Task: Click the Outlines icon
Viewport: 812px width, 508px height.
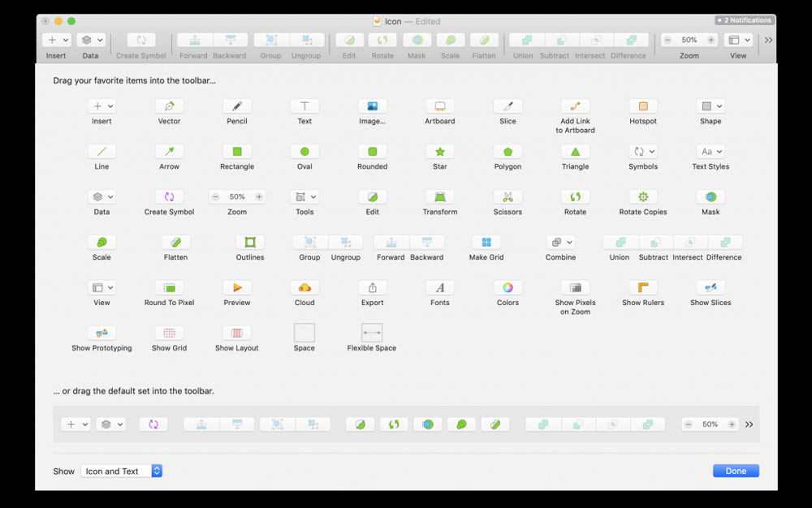Action: click(x=250, y=242)
